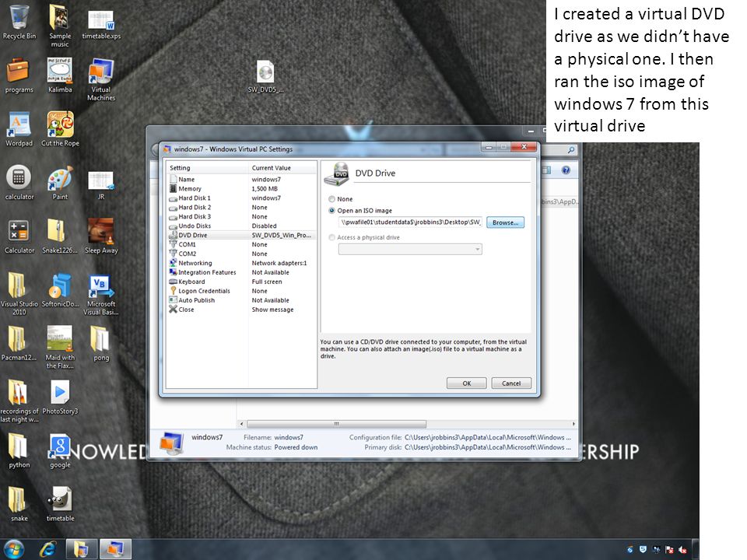Screen dimensions: 747x560
Task: Click Cancel in Virtual PC Settings
Action: [x=511, y=383]
